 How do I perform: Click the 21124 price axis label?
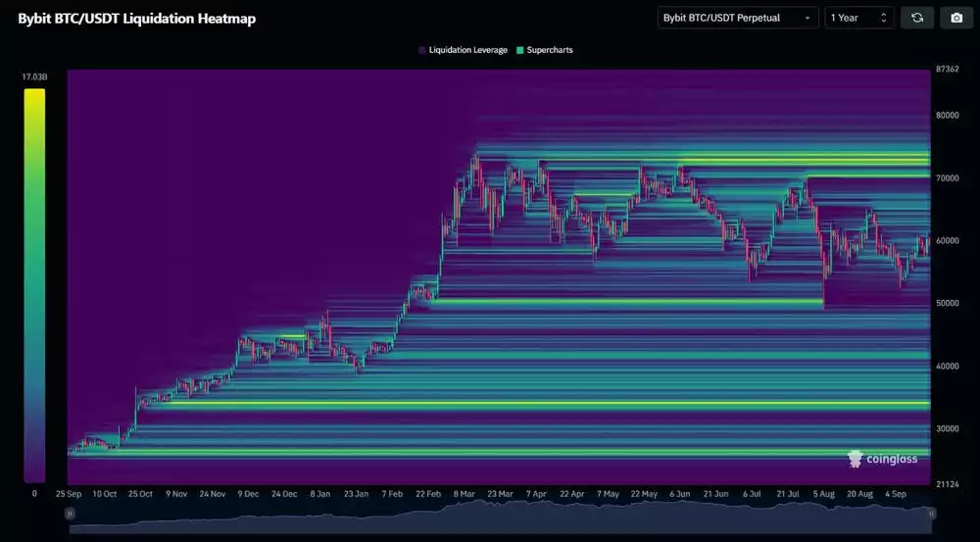(948, 484)
